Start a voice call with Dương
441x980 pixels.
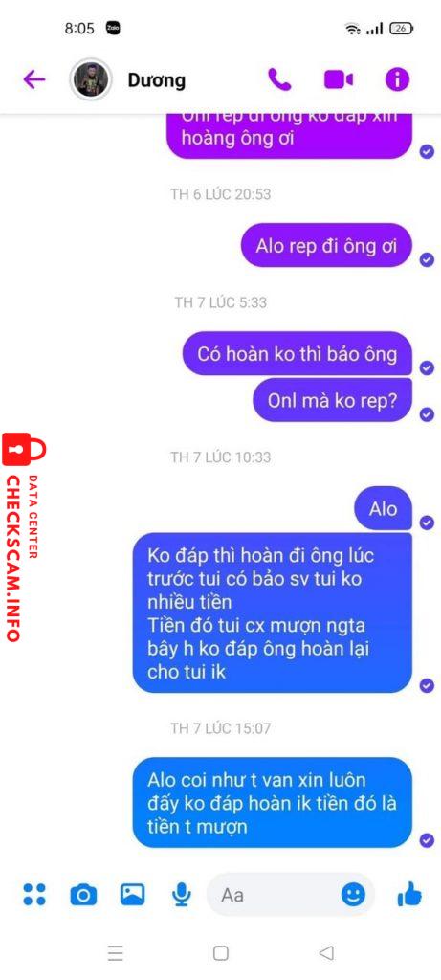click(279, 79)
